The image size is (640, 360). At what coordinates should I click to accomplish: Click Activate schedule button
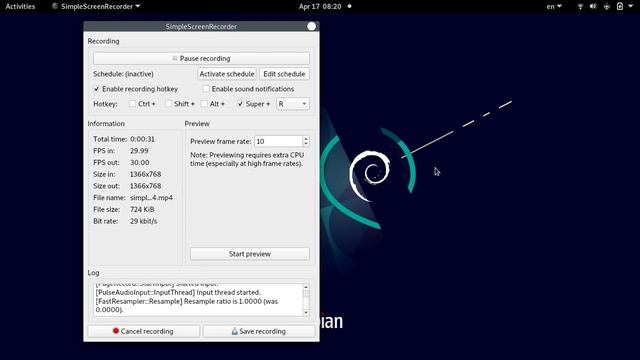[227, 74]
